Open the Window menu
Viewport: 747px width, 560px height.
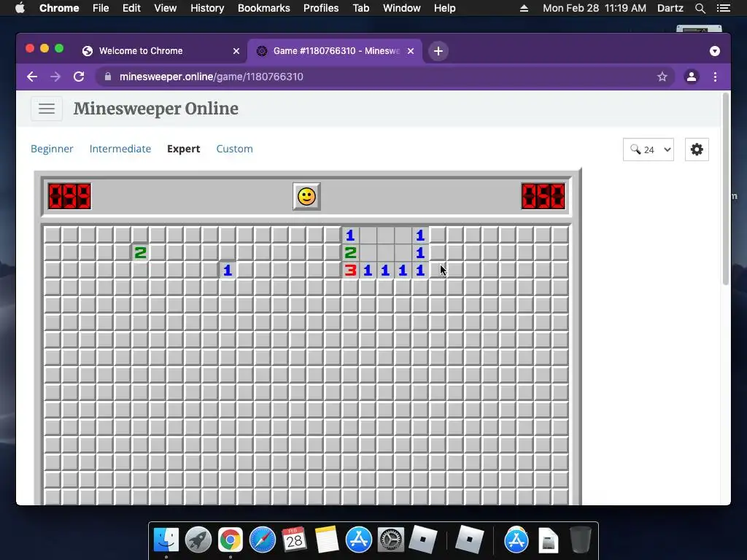(x=402, y=8)
